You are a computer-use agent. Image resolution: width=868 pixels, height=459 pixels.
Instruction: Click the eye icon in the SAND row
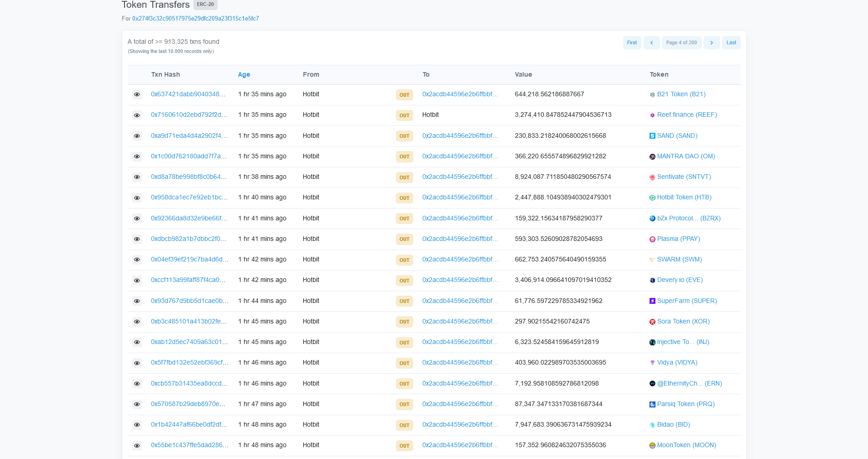coord(137,136)
